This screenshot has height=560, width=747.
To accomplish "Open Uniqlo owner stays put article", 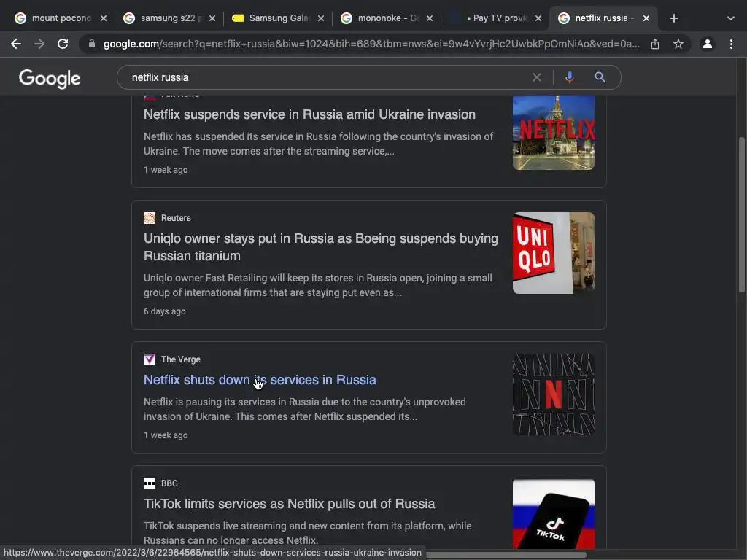I will (321, 246).
